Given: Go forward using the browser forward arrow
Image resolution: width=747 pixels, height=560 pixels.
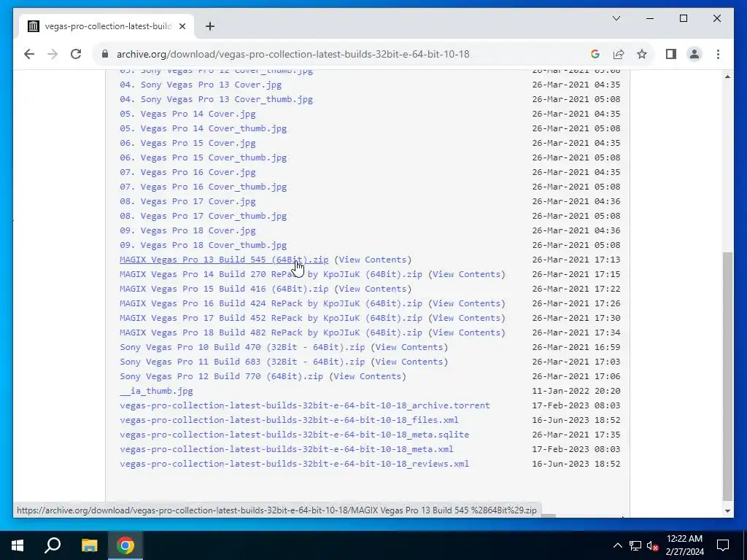Looking at the screenshot, I should [x=53, y=54].
